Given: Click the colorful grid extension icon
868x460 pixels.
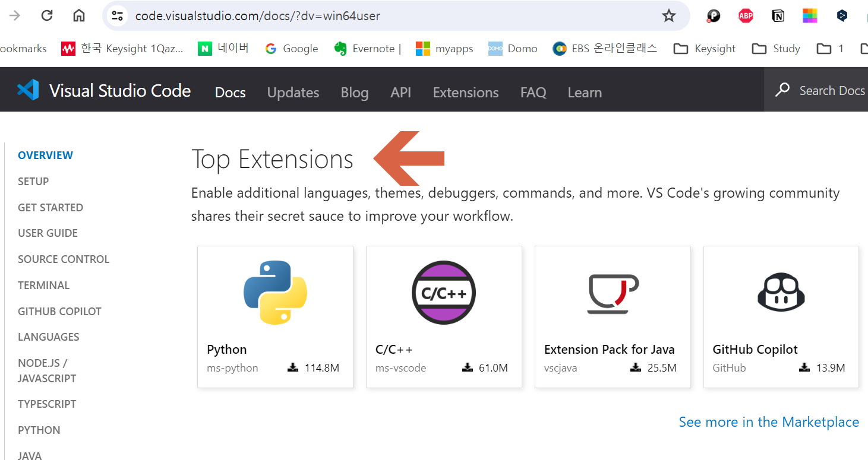Looking at the screenshot, I should pyautogui.click(x=810, y=16).
